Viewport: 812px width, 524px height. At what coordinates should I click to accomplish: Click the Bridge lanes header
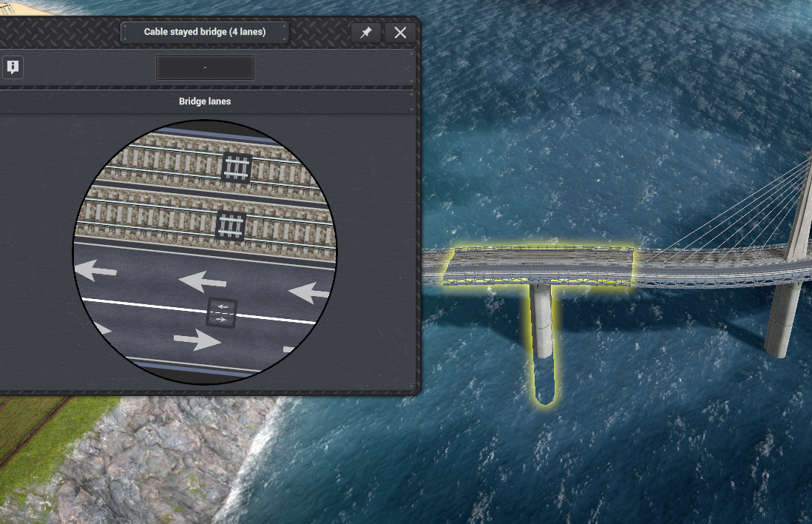pyautogui.click(x=205, y=101)
